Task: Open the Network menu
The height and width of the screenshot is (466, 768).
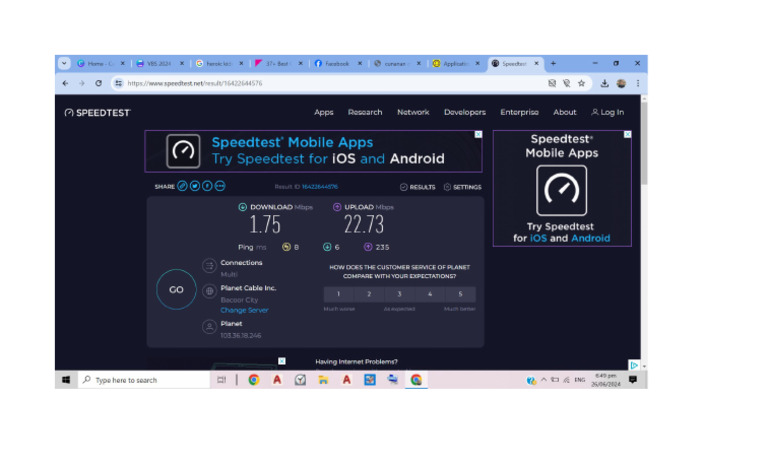Action: click(413, 112)
